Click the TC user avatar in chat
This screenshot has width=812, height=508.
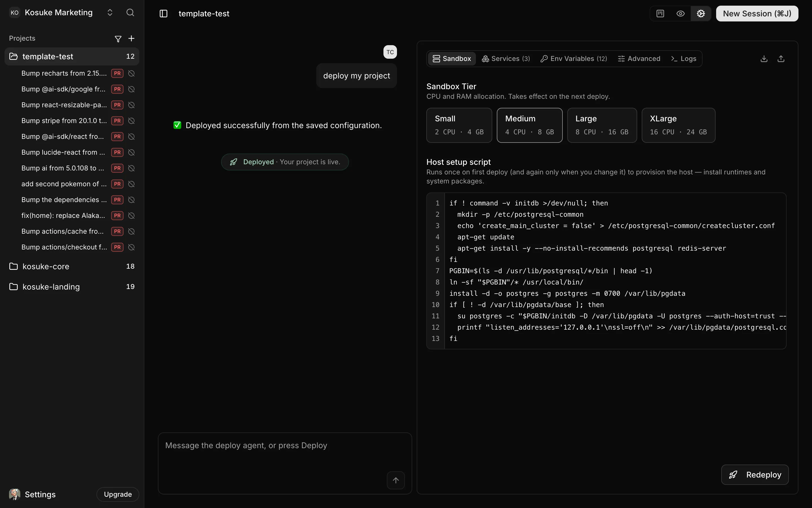(x=390, y=52)
